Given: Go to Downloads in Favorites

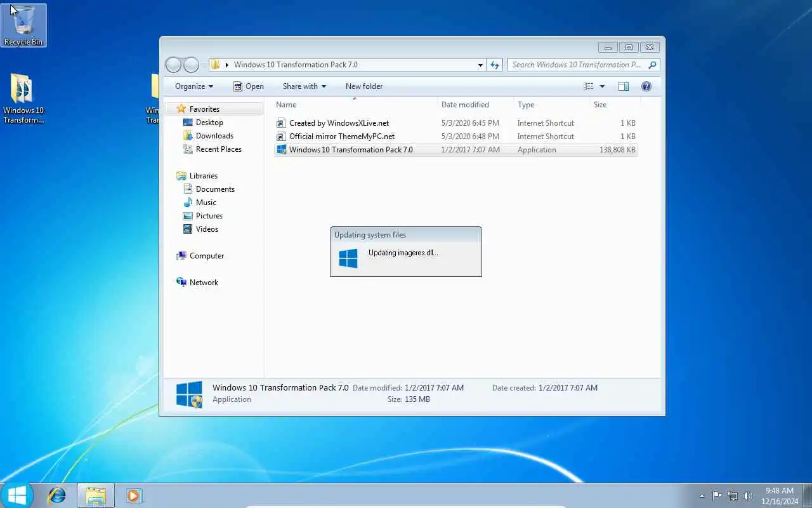Looking at the screenshot, I should coord(208,136).
